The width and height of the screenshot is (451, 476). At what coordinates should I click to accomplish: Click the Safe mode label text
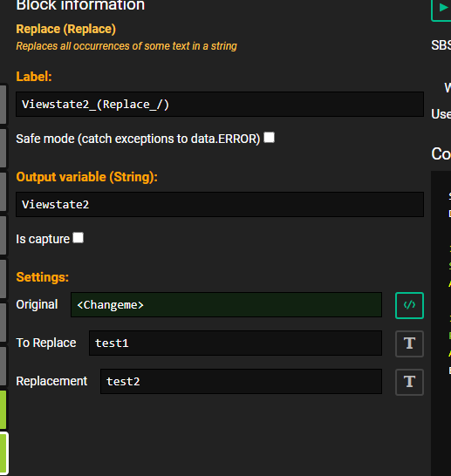click(138, 139)
